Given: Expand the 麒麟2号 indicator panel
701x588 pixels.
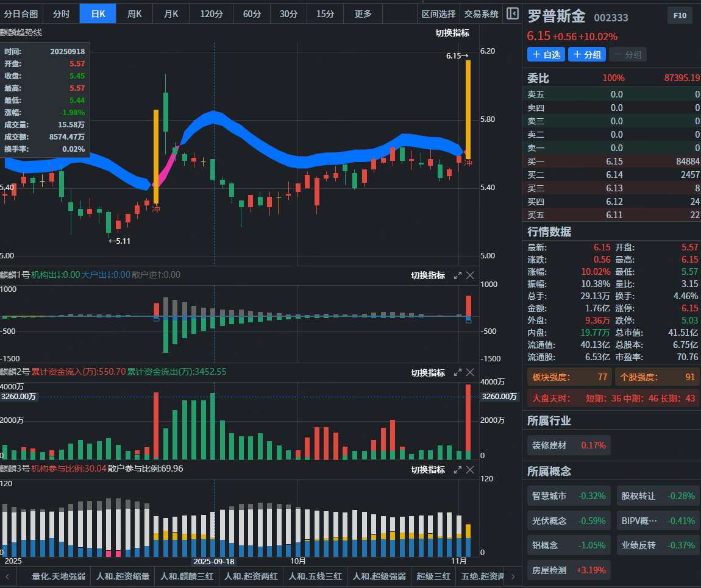Looking at the screenshot, I should pyautogui.click(x=457, y=372).
